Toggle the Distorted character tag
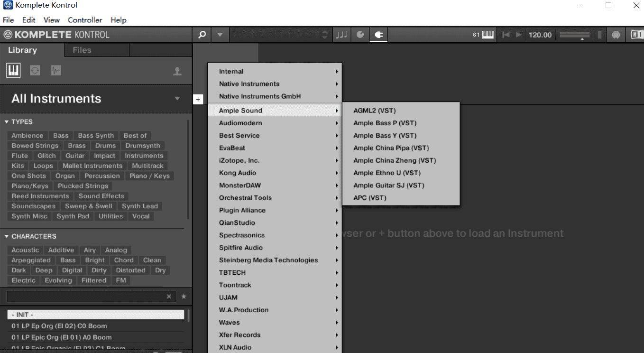Viewport: 644px width, 353px height. (131, 270)
